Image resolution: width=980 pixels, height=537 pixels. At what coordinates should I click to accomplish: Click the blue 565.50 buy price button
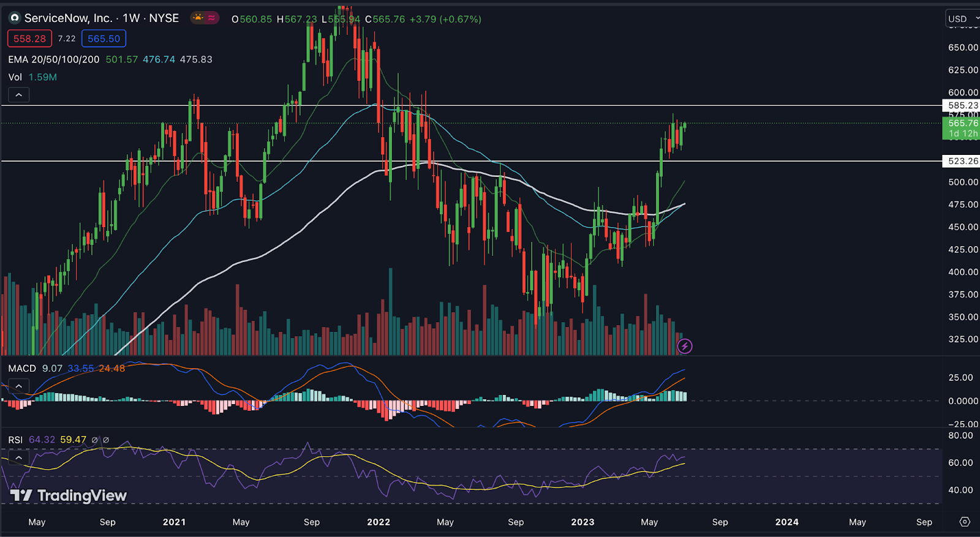click(104, 39)
